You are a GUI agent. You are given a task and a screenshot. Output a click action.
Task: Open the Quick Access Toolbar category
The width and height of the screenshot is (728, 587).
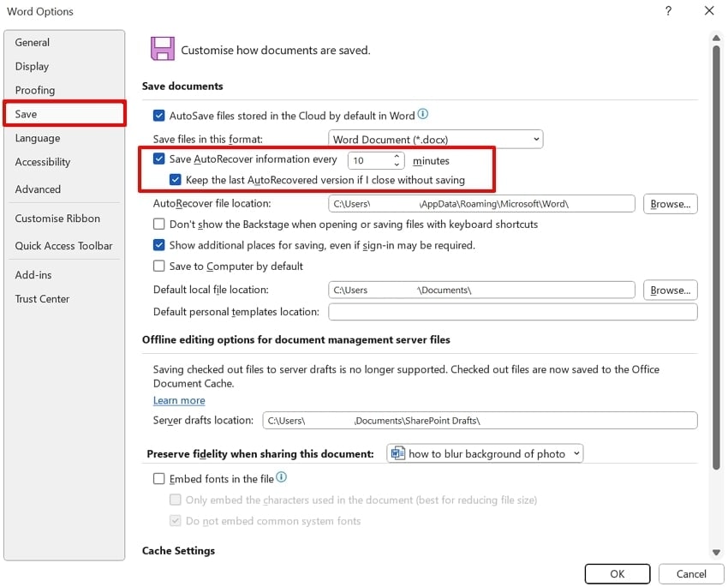(64, 246)
